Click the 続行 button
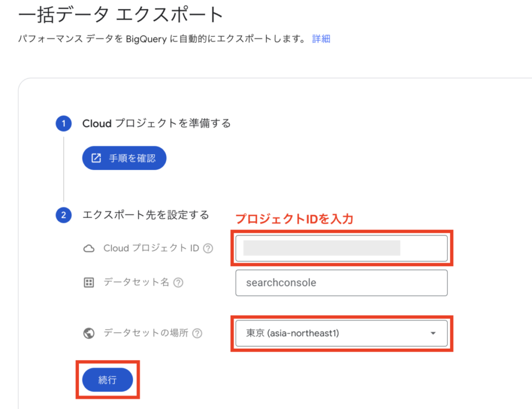Image resolution: width=532 pixels, height=409 pixels. 108,380
